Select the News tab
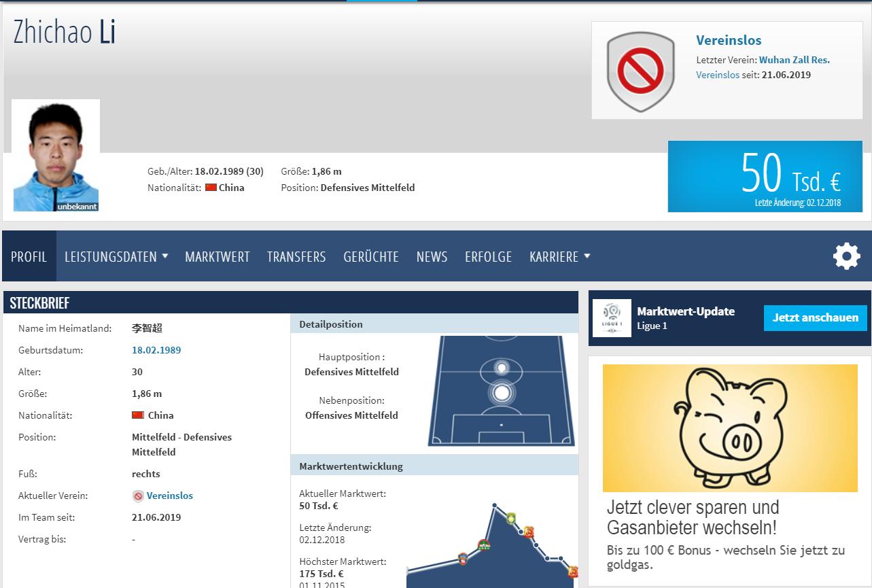The image size is (872, 588). coord(432,256)
